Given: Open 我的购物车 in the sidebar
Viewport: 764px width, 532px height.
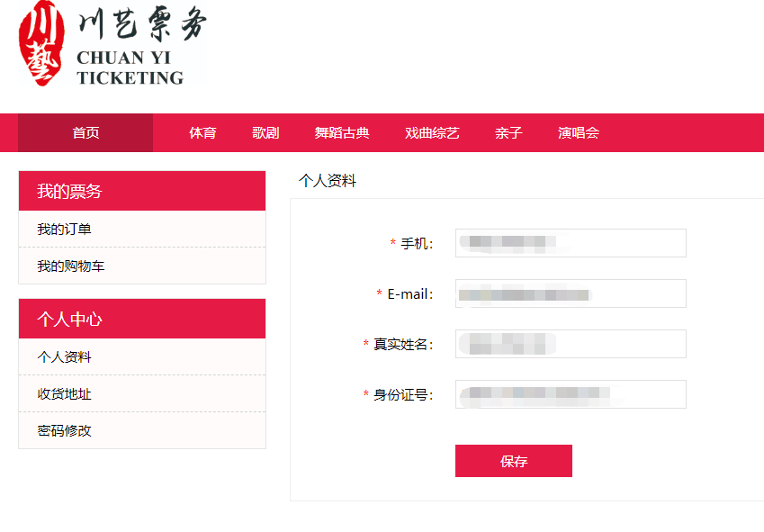Looking at the screenshot, I should [142, 266].
